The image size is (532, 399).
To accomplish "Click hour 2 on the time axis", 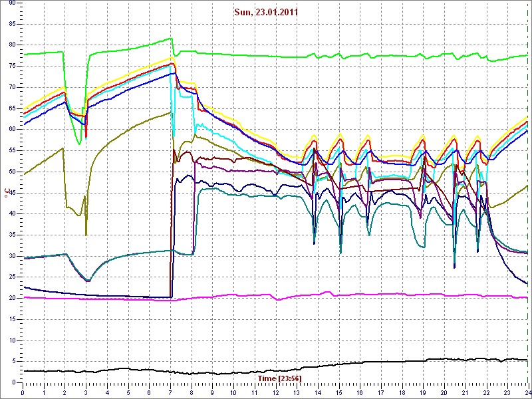I will [x=65, y=392].
